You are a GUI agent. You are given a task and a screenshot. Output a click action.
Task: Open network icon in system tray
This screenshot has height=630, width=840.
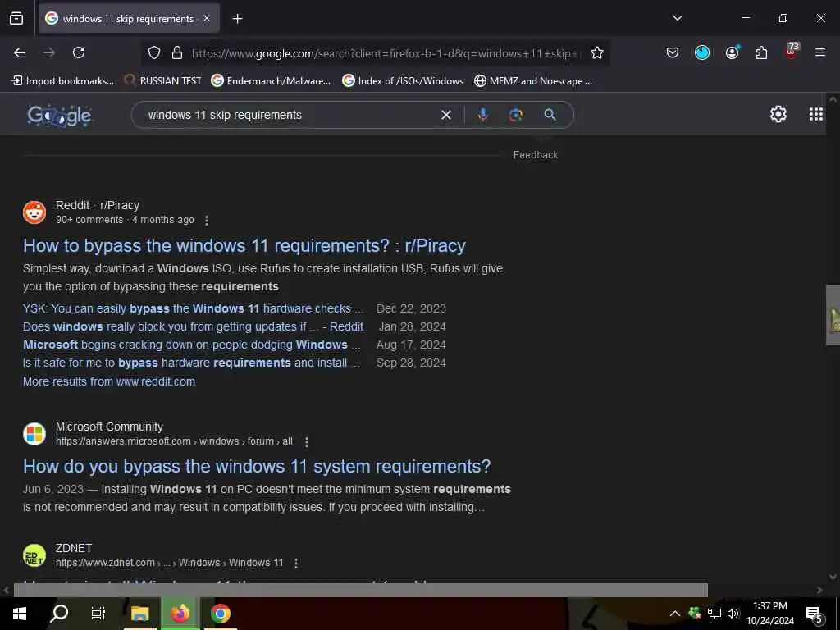click(x=714, y=614)
